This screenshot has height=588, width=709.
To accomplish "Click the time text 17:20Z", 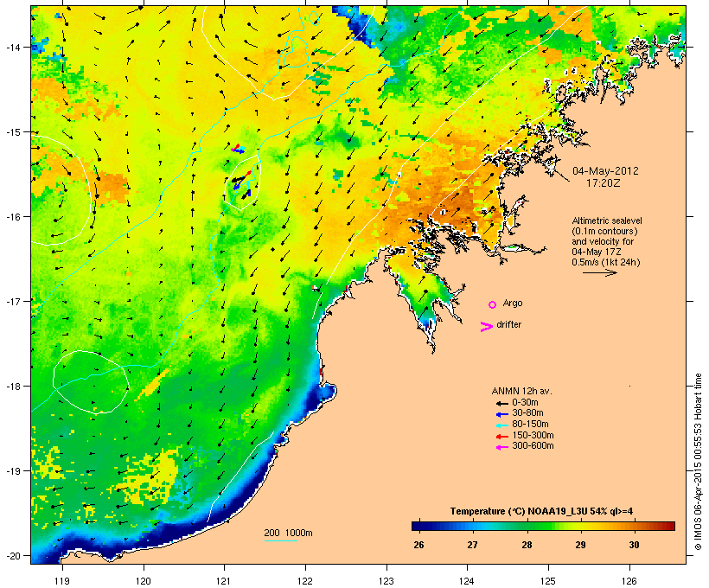I will point(604,183).
